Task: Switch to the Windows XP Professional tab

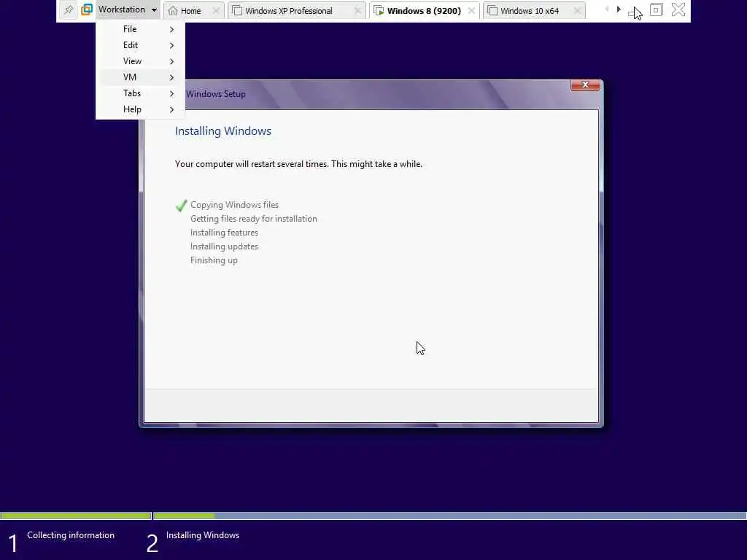Action: pyautogui.click(x=296, y=10)
